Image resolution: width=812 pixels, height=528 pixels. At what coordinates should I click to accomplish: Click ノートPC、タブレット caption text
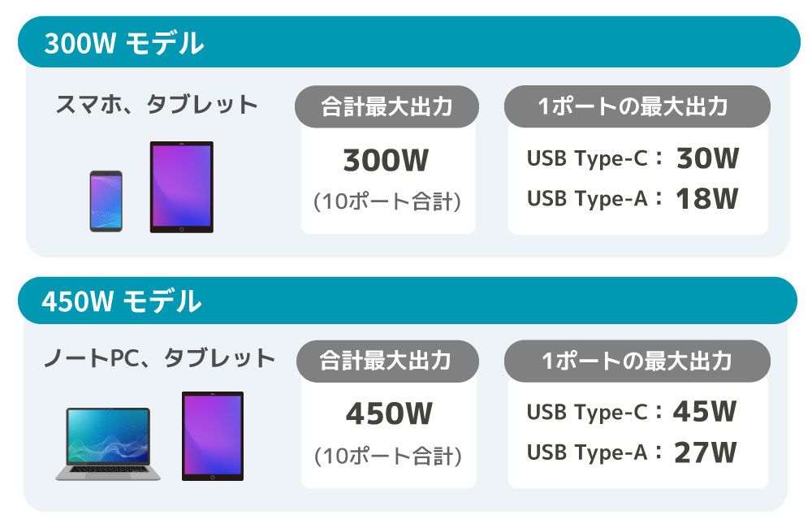click(159, 358)
